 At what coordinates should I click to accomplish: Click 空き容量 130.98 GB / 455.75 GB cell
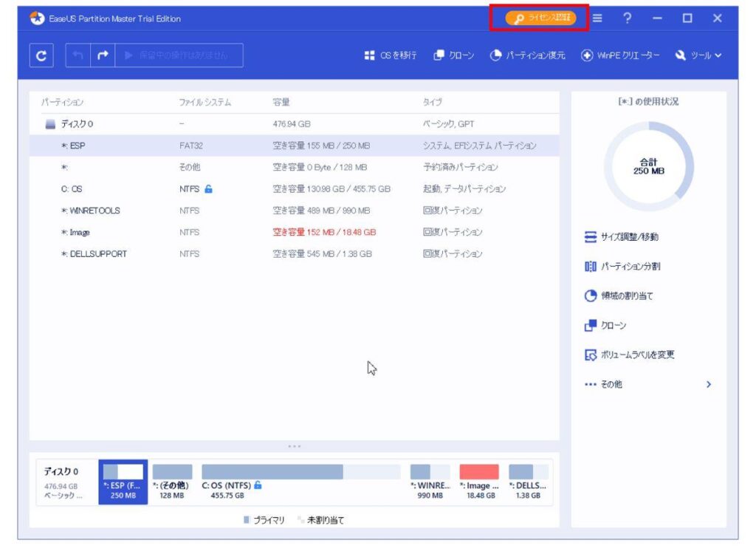pyautogui.click(x=331, y=189)
